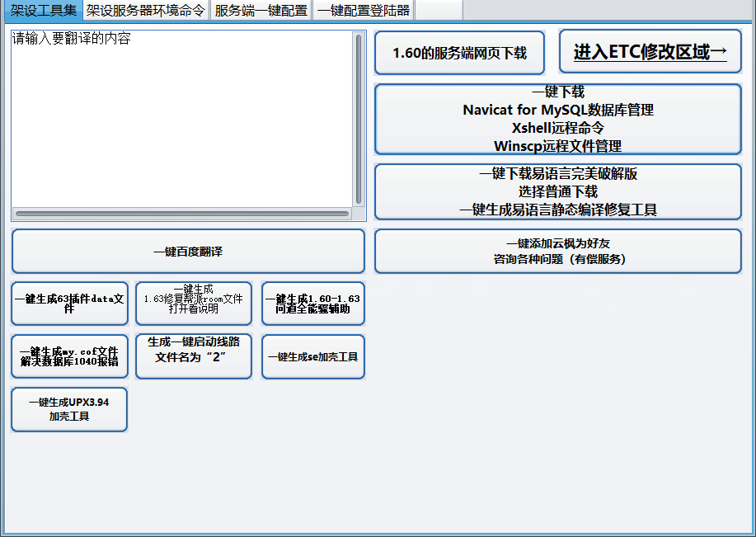Click the translation box horizontal scrollbar
Viewport: 756px width, 537px height.
click(x=181, y=214)
